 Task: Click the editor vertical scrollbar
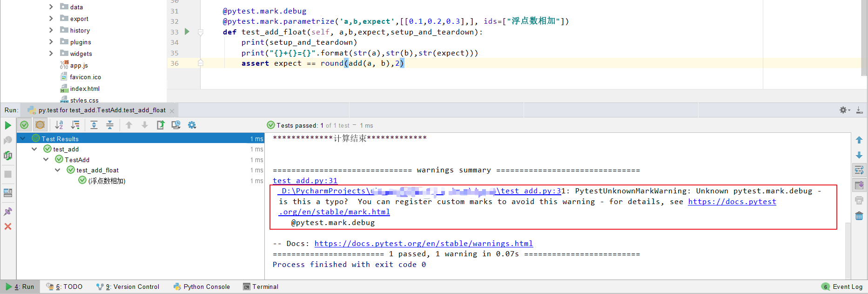tap(864, 37)
